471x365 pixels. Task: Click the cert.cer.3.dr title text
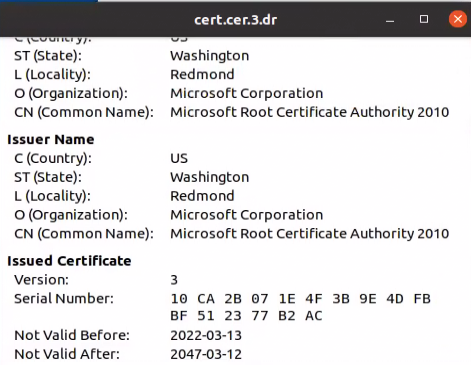click(236, 20)
